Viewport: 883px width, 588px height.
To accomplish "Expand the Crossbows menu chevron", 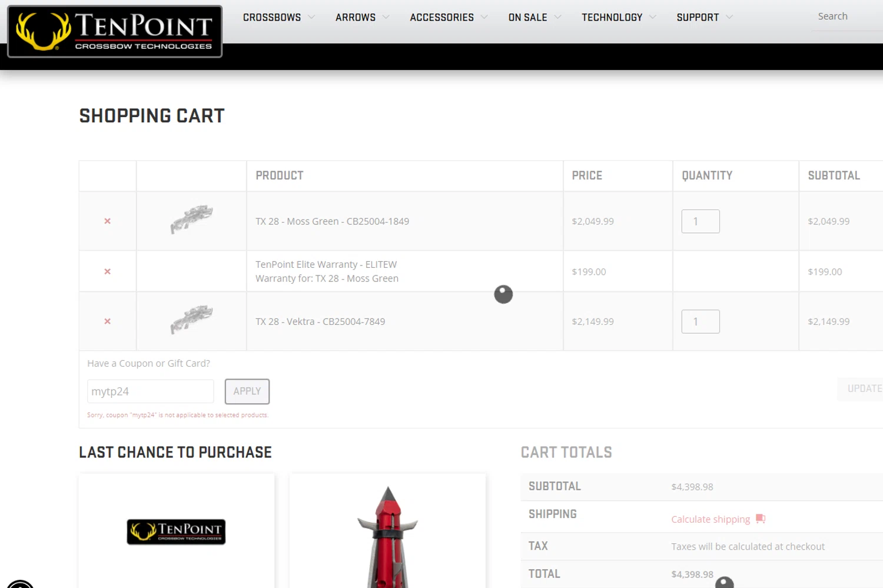I will [x=311, y=17].
